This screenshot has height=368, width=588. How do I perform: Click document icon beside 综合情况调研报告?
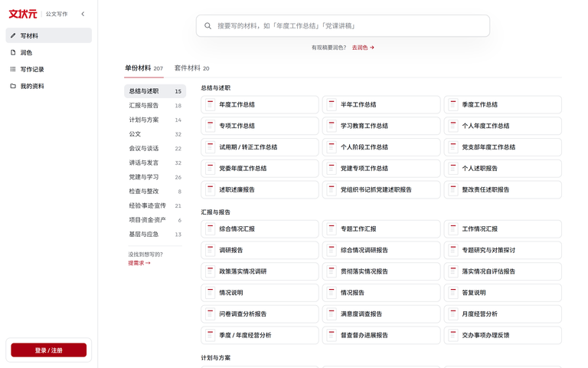coord(332,250)
